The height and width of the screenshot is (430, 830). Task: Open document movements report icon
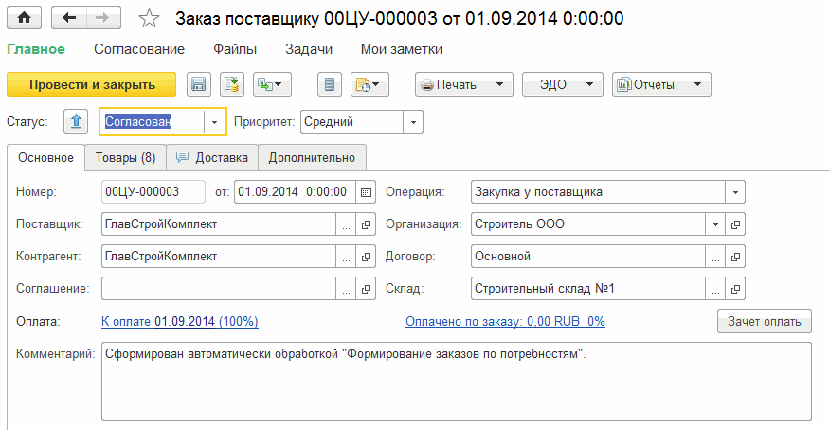[x=329, y=85]
